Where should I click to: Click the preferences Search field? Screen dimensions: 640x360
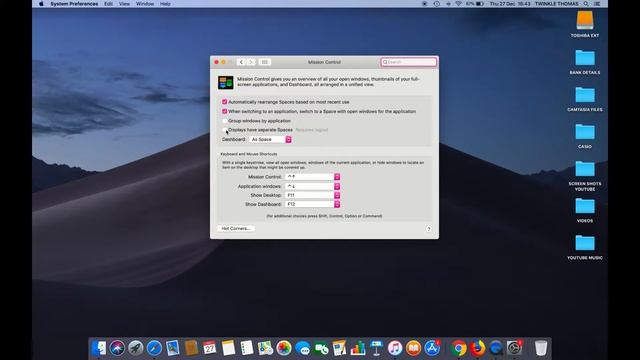coord(409,62)
